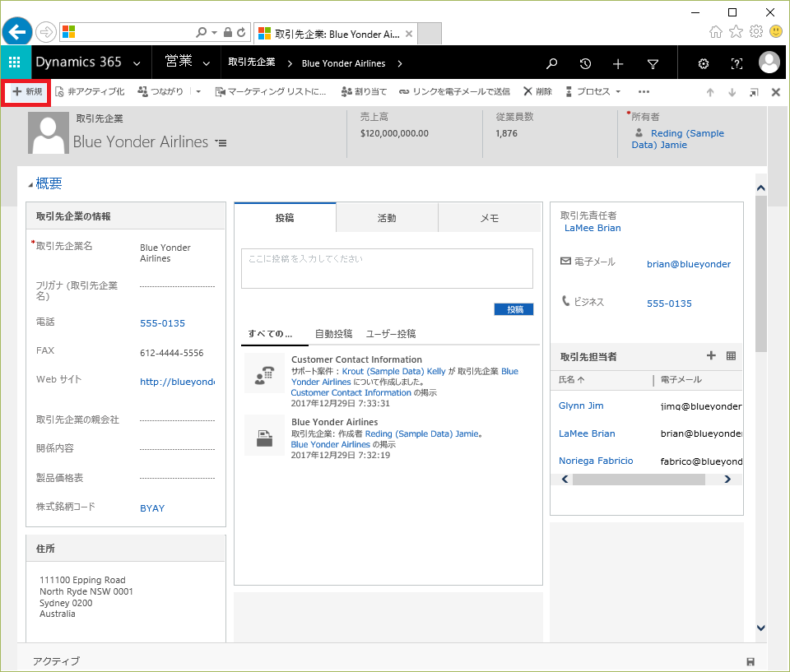Screen dimensions: 790x672
Task: Open the global search magnifier in the navbar
Action: click(x=551, y=63)
